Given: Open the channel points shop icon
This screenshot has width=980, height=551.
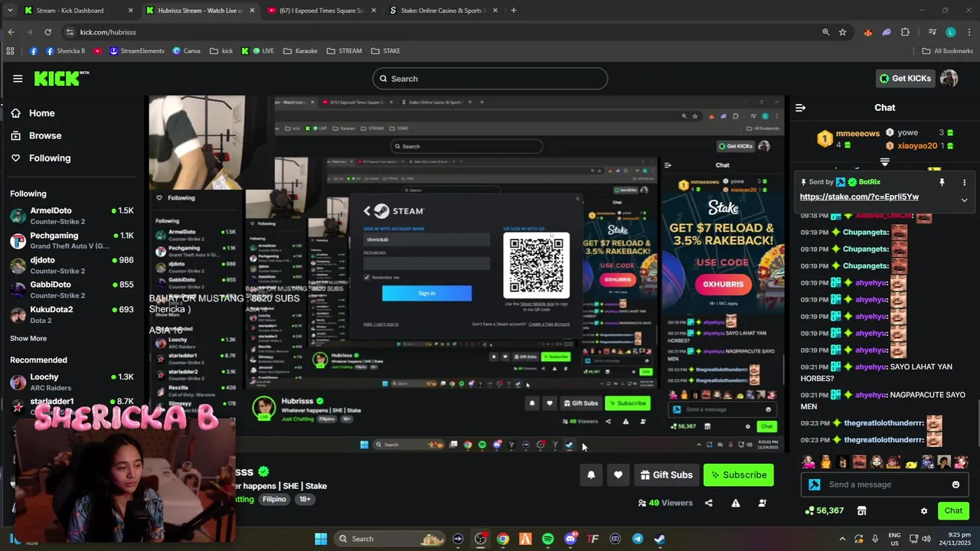Looking at the screenshot, I should click(x=861, y=510).
